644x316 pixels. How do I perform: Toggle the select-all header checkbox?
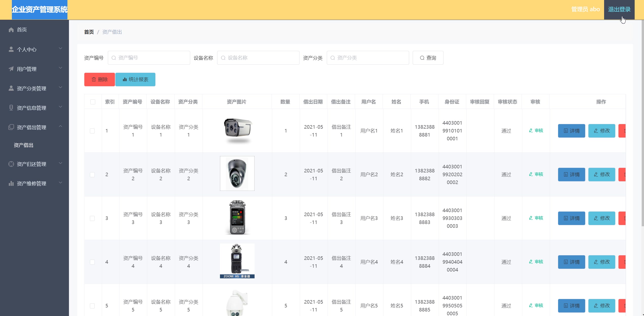coord(93,102)
